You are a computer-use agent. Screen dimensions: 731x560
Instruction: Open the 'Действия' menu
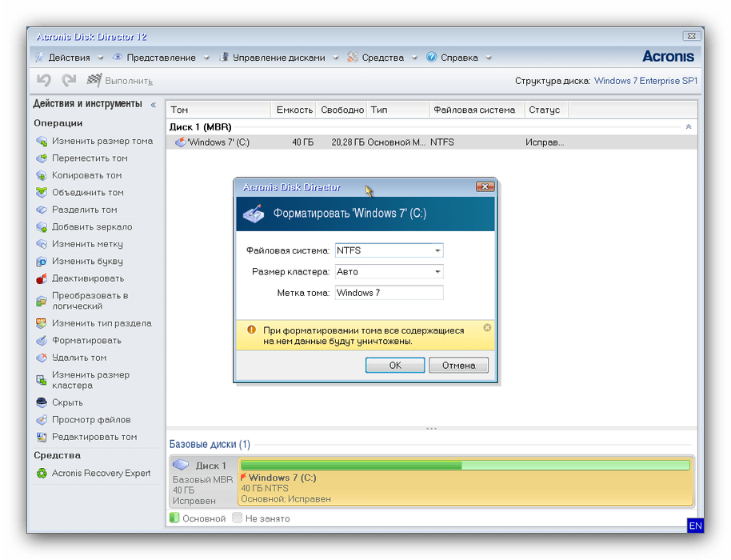coord(69,58)
